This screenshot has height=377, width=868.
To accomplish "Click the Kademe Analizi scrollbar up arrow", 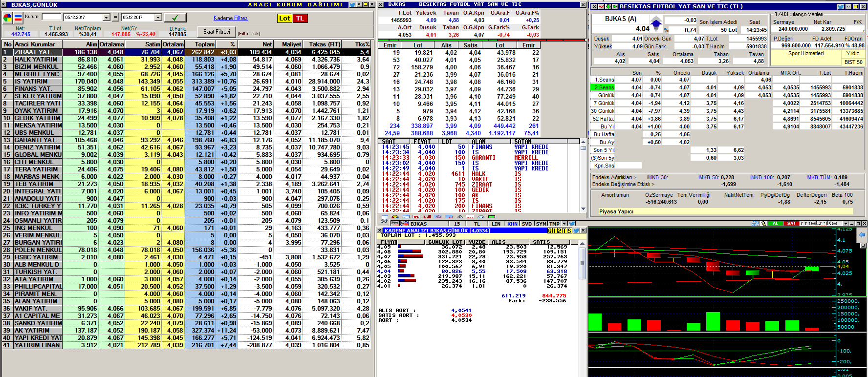I will pyautogui.click(x=582, y=243).
